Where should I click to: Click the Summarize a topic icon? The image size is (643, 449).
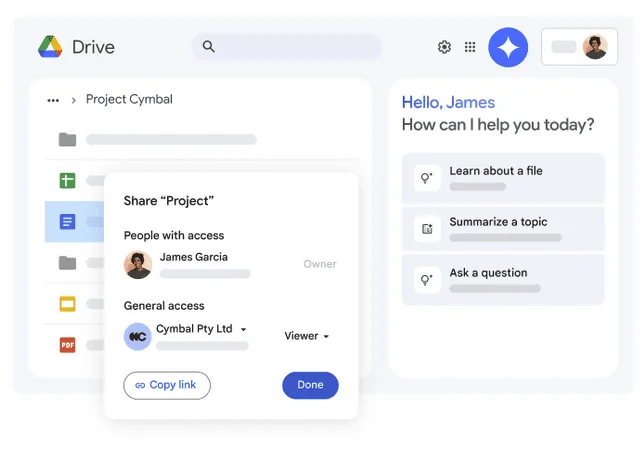[427, 229]
